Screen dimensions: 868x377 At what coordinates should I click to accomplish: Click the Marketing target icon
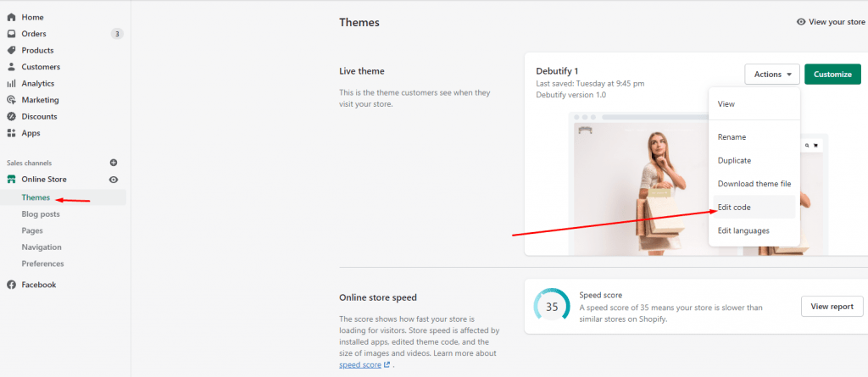11,100
